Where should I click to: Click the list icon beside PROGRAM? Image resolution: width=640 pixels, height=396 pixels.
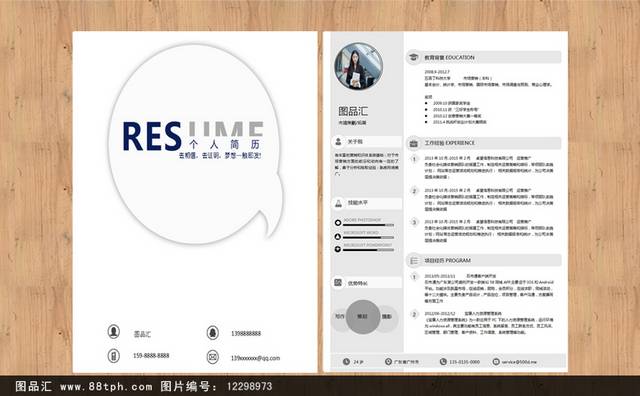[x=413, y=260]
